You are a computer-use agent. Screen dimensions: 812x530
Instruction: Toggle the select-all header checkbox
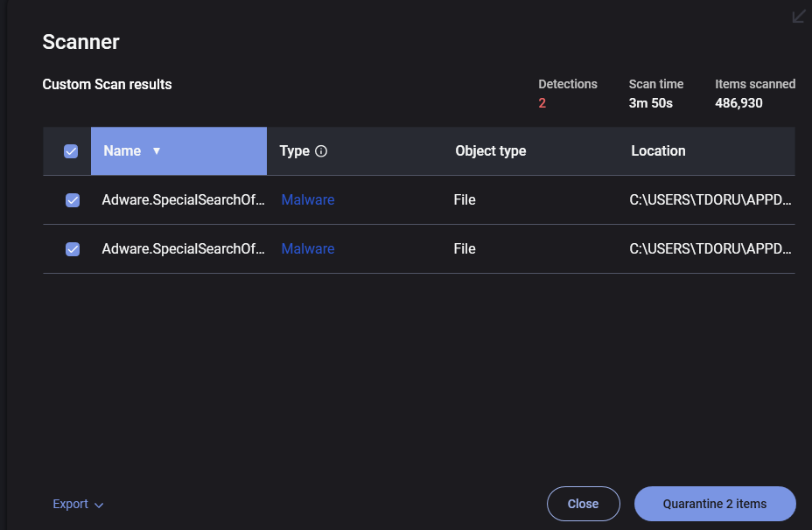click(72, 151)
